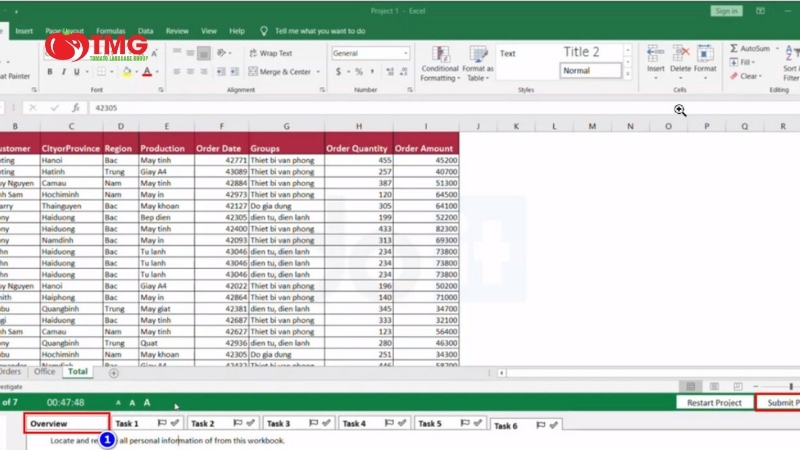Switch to Page Layout view
Viewport: 800px width, 450px height.
point(714,386)
